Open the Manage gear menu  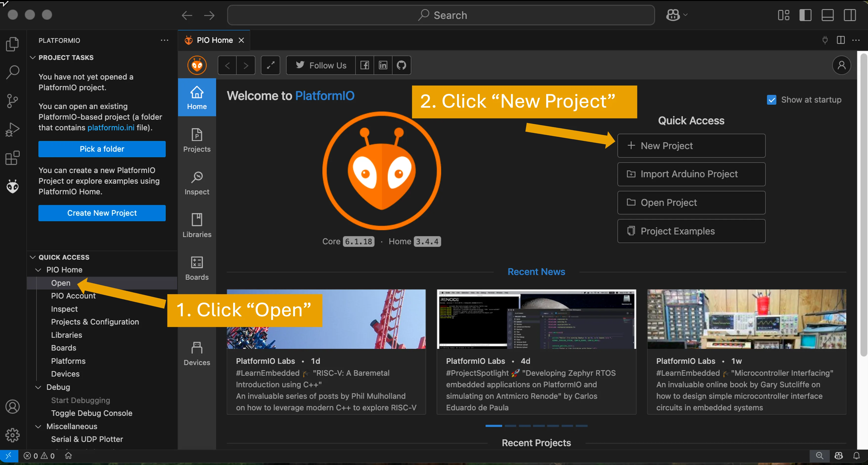tap(12, 435)
